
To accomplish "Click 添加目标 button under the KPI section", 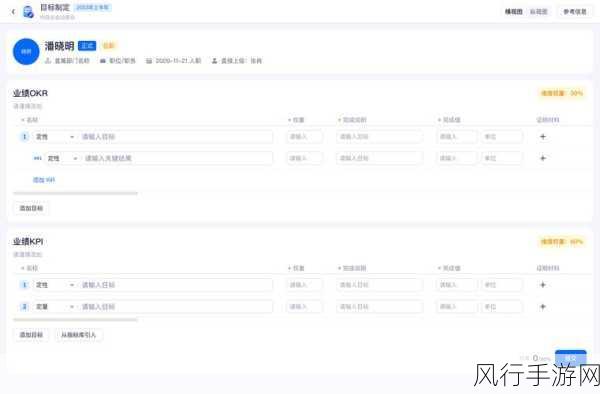I will coord(31,335).
